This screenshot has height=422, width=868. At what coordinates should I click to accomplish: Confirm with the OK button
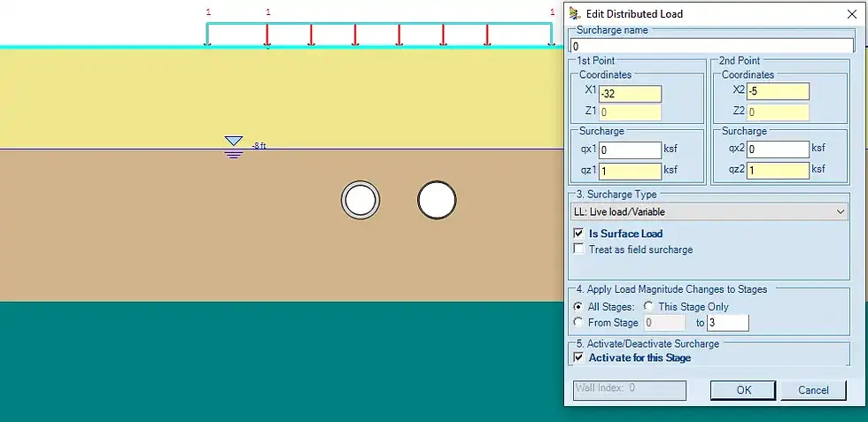pos(743,390)
